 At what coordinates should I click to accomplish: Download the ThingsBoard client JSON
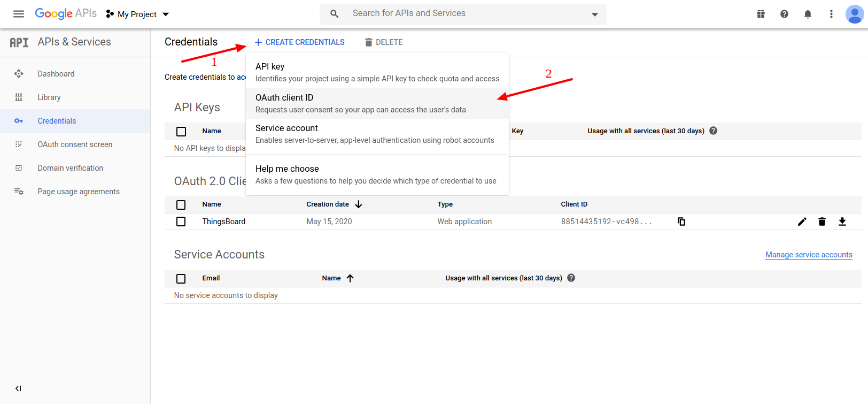(842, 222)
